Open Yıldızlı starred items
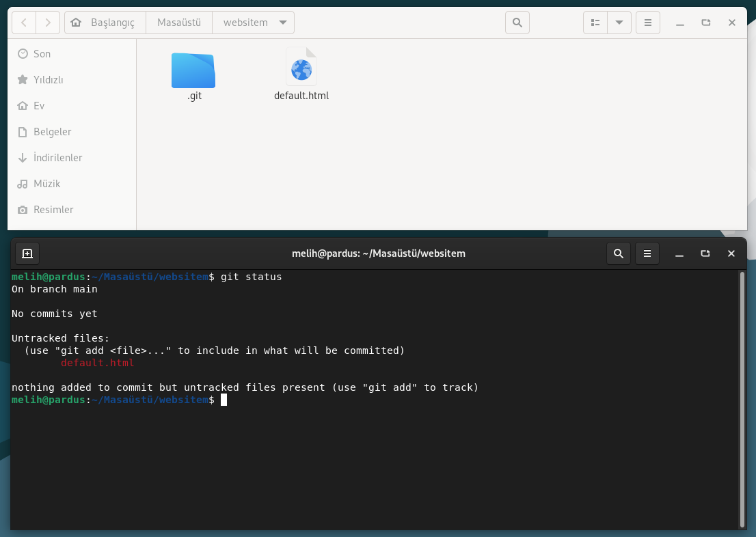This screenshot has width=756, height=537. [x=72, y=80]
